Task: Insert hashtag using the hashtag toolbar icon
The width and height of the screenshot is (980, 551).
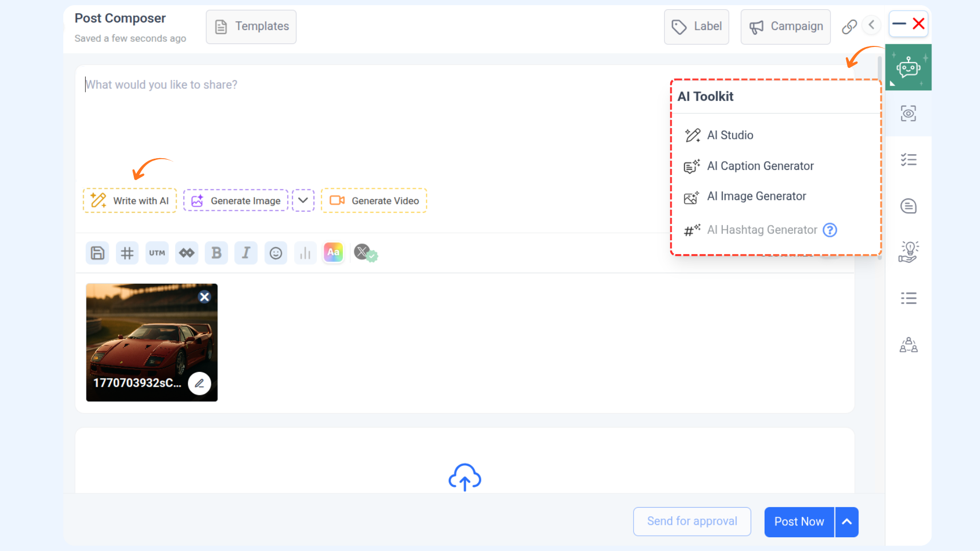Action: click(127, 253)
